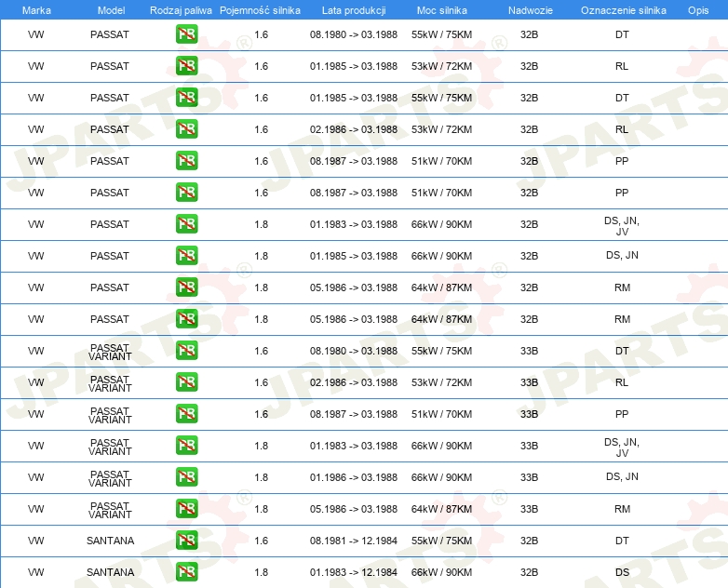Click the Oznaczenie silnika column header

pyautogui.click(x=624, y=10)
